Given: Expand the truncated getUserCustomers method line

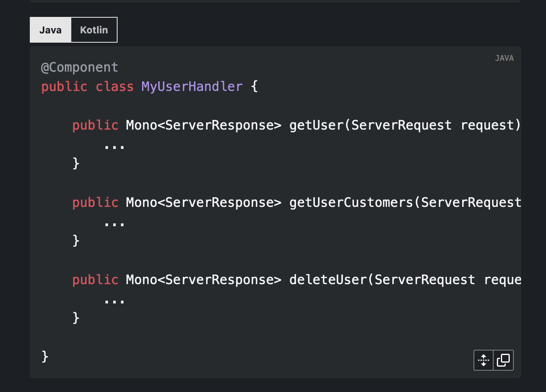Looking at the screenshot, I should tap(483, 360).
